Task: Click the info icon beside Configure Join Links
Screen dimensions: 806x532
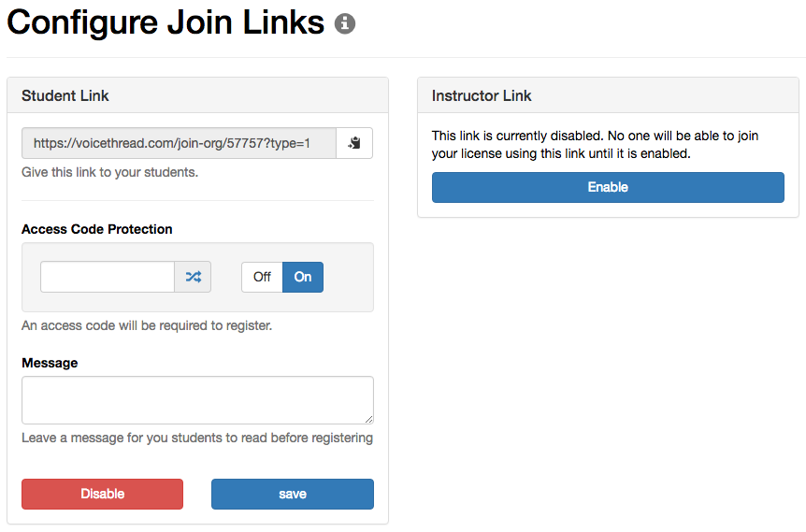Action: click(345, 23)
